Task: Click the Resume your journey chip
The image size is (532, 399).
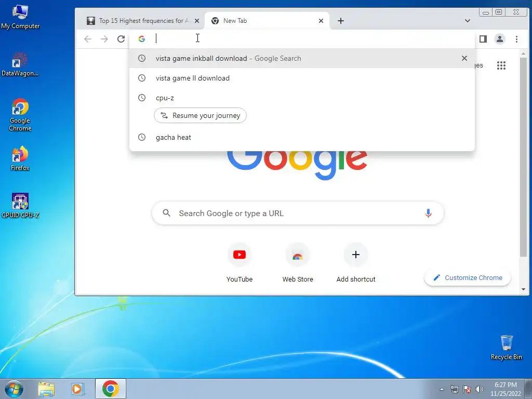Action: point(200,115)
